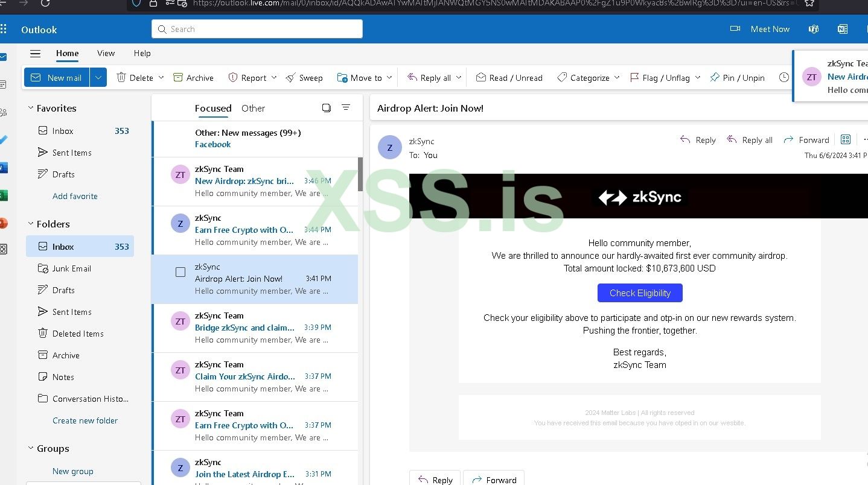868x485 pixels.
Task: Click Forward at top of reading pane
Action: coord(806,140)
